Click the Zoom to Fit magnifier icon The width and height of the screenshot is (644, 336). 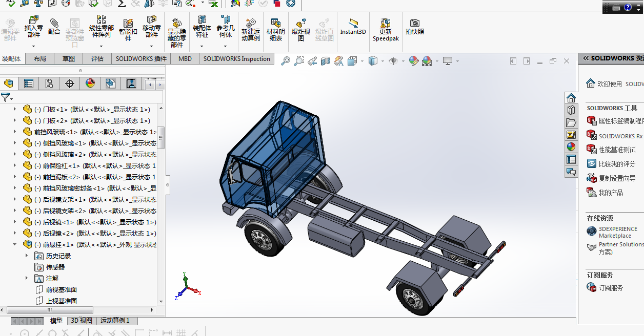click(286, 61)
